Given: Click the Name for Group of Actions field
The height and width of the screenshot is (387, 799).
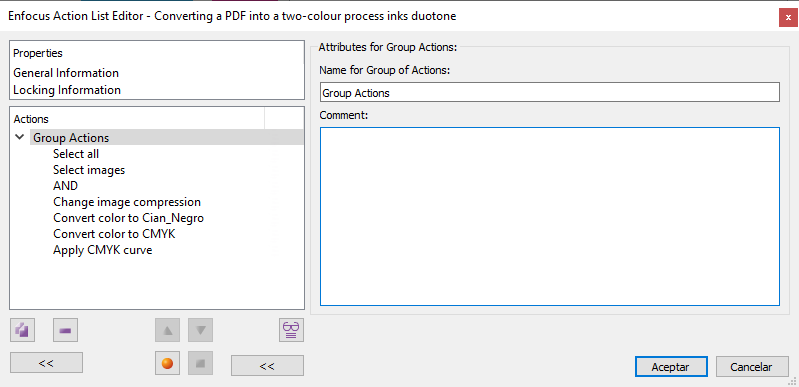Looking at the screenshot, I should 550,92.
